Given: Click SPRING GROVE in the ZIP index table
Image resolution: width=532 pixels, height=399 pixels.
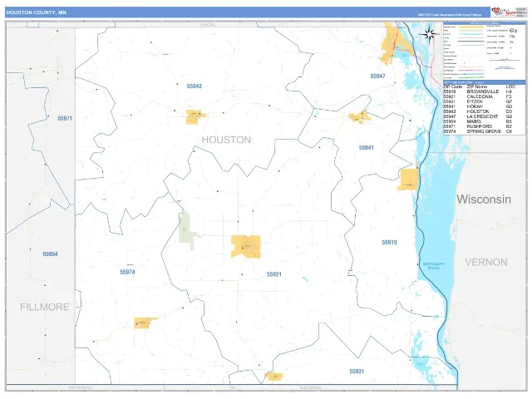Looking at the screenshot, I should tap(484, 131).
